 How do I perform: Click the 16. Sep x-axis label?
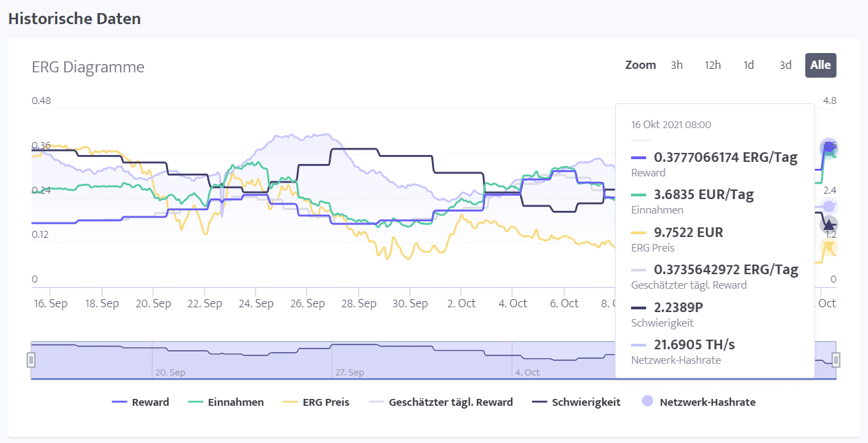[50, 303]
